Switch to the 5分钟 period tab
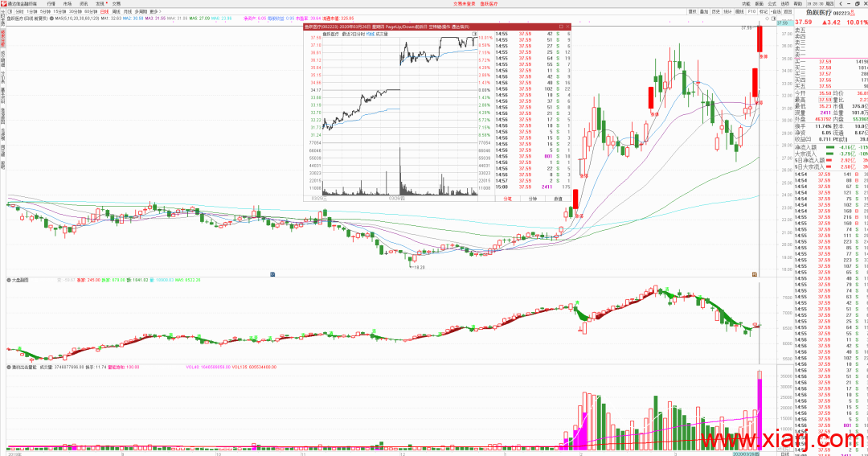Image resolution: width=868 pixels, height=456 pixels. (45, 11)
